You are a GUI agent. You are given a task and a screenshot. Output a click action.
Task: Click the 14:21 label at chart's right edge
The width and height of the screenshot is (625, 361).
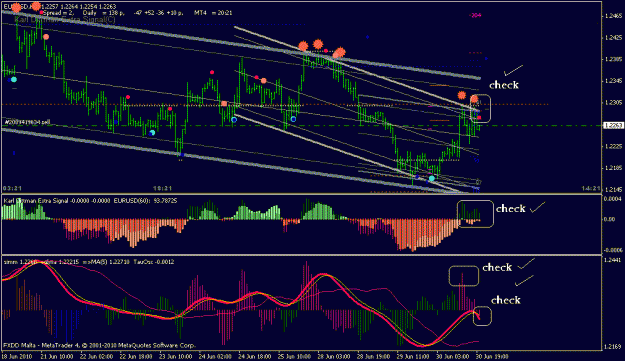click(x=591, y=188)
